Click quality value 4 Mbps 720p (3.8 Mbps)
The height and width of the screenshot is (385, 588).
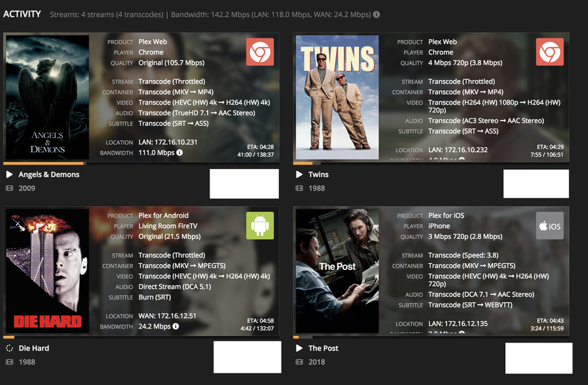coord(465,63)
